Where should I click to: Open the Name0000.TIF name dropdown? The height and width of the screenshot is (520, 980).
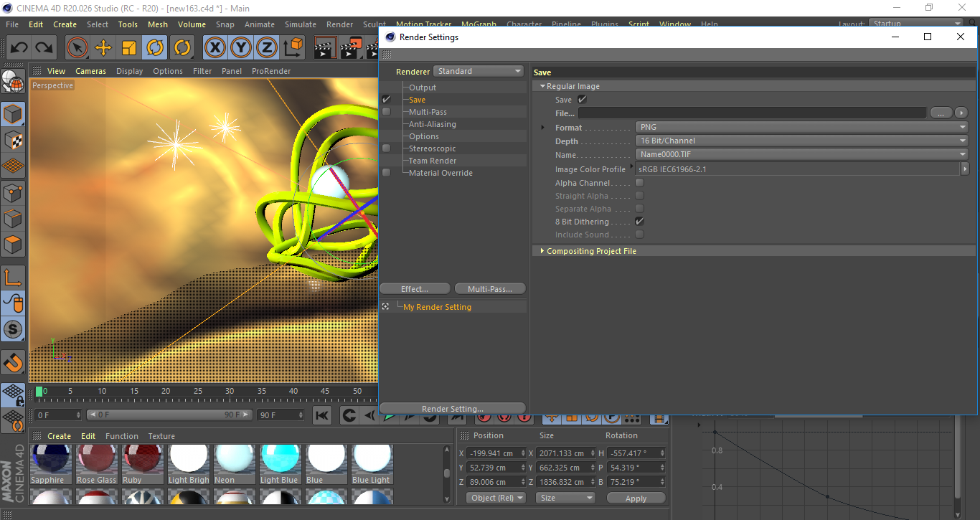(x=802, y=154)
